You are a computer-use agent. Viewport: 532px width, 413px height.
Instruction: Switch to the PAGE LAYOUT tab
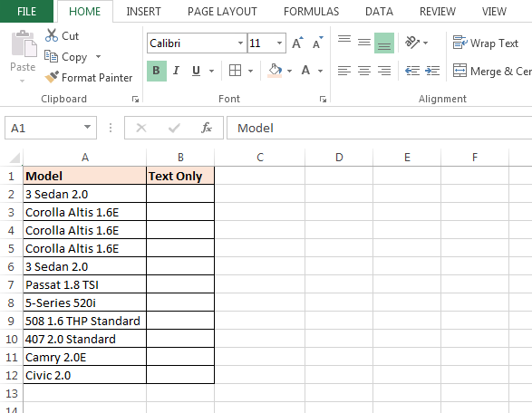coord(222,12)
